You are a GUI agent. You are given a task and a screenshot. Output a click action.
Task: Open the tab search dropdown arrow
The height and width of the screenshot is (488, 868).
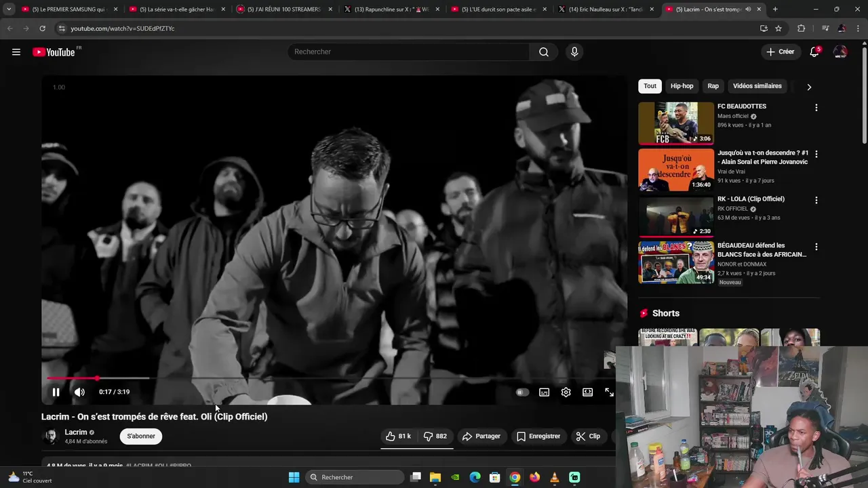[x=8, y=9]
